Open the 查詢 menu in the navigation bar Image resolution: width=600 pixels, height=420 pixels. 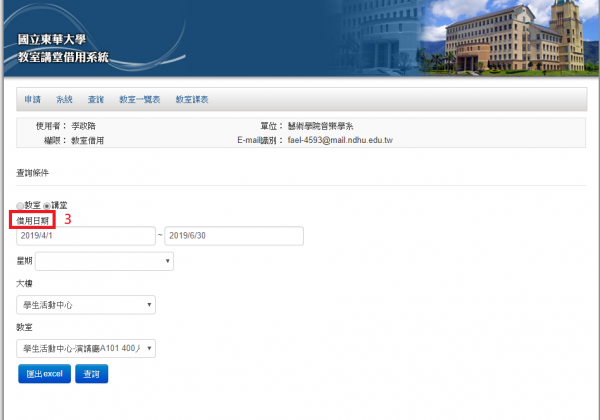click(96, 99)
